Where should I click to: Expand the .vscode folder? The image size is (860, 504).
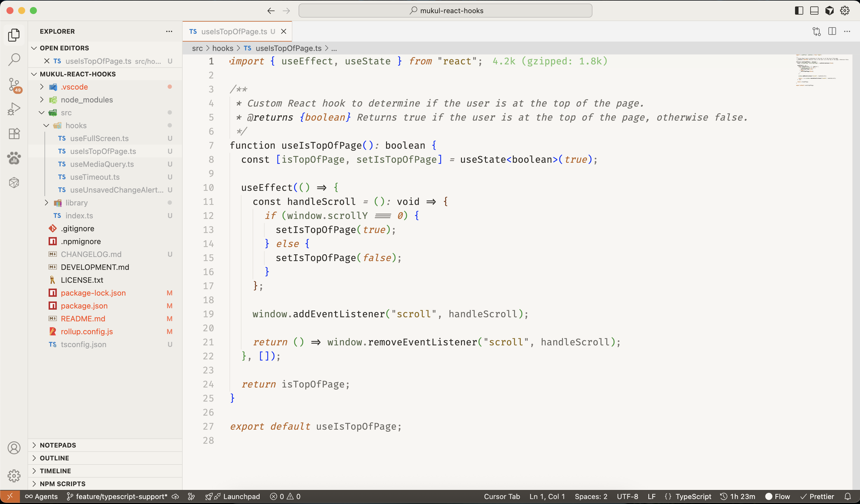coord(105,87)
